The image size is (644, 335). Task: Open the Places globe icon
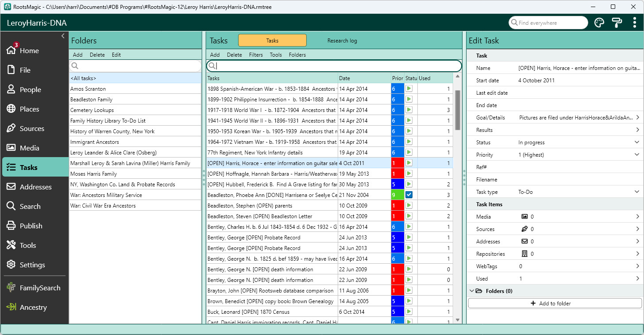click(x=12, y=109)
